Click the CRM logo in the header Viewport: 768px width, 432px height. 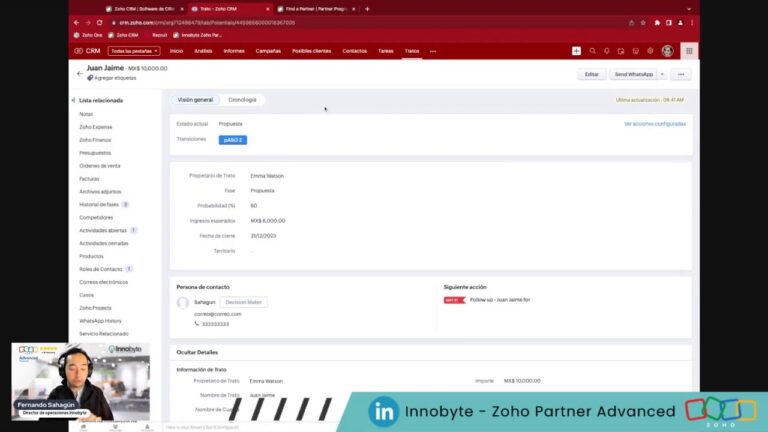pos(87,51)
